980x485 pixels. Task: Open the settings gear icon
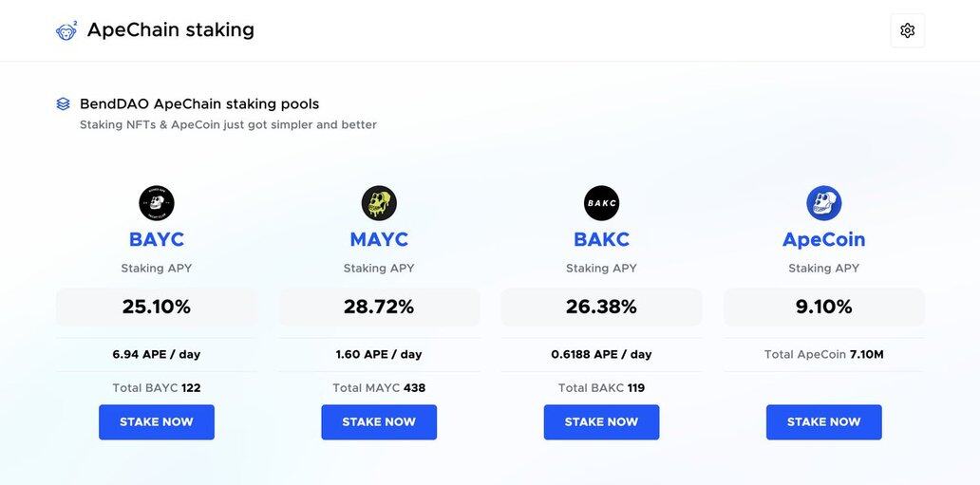907,30
